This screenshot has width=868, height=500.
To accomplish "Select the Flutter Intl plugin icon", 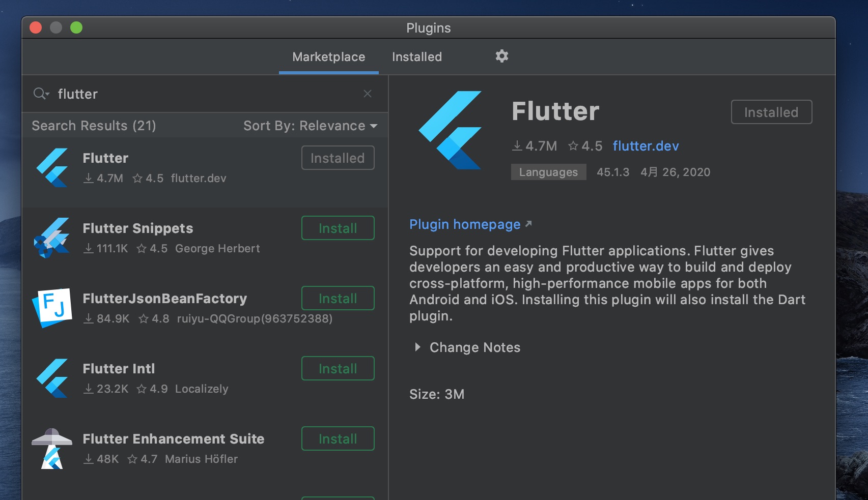I will click(52, 378).
